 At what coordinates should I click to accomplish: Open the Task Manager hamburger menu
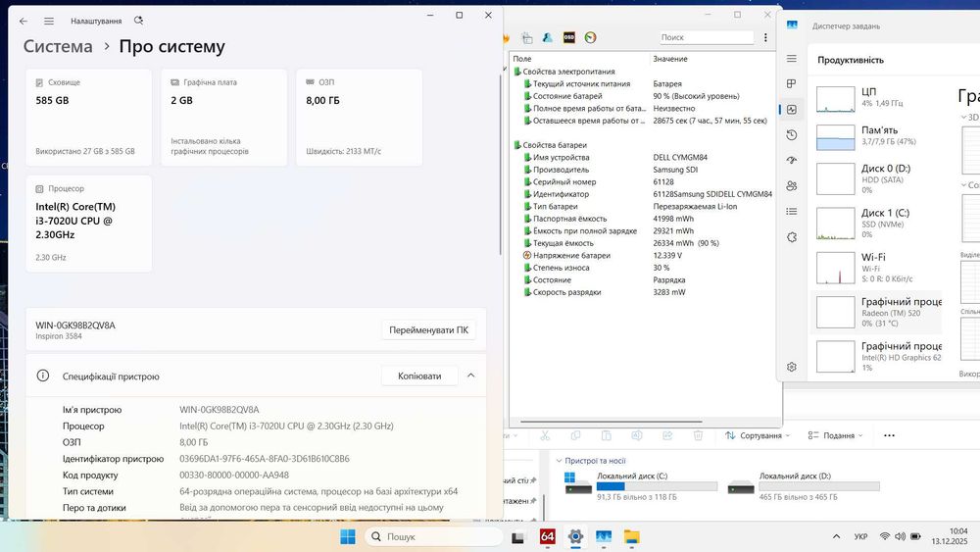[x=792, y=58]
